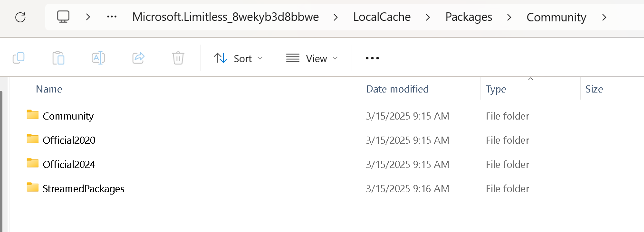Click the Refresh icon
Screen dimensions: 644x232
(x=20, y=17)
